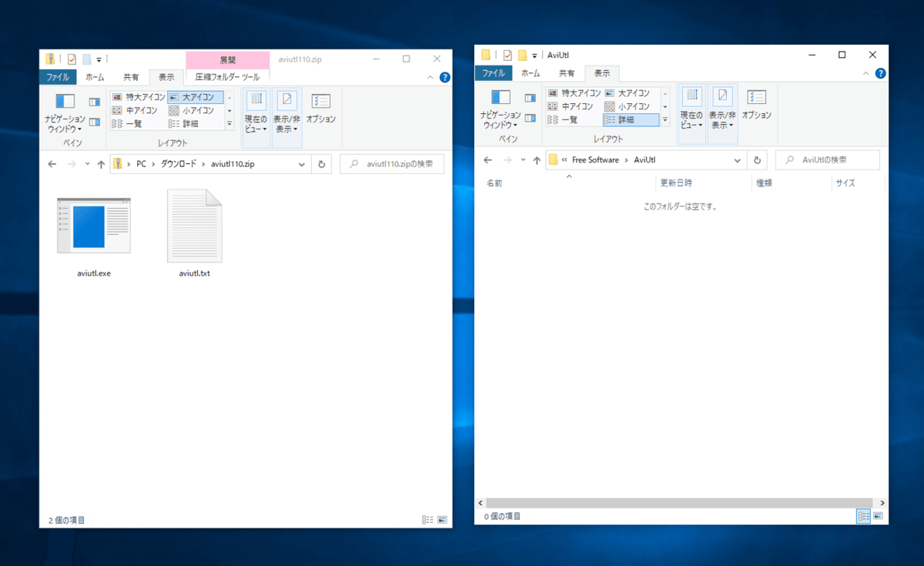This screenshot has height=566, width=924.
Task: Select 圧縮フォルダー ツール tab in zip window
Action: point(227,77)
